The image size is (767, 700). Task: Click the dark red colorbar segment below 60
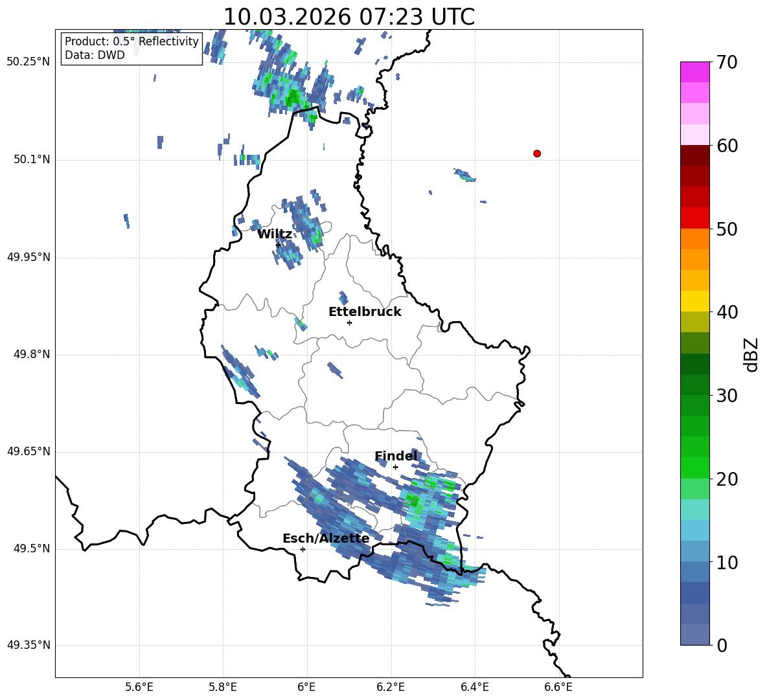[x=694, y=155]
